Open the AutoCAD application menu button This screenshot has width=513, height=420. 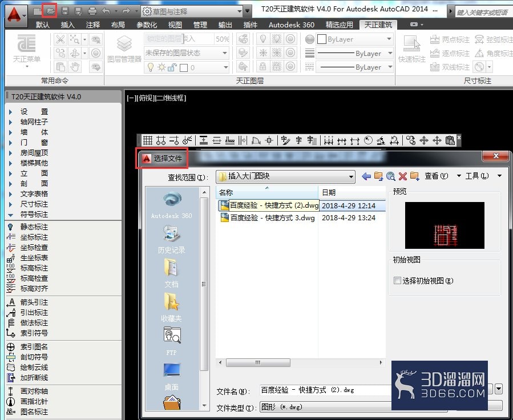click(x=16, y=16)
